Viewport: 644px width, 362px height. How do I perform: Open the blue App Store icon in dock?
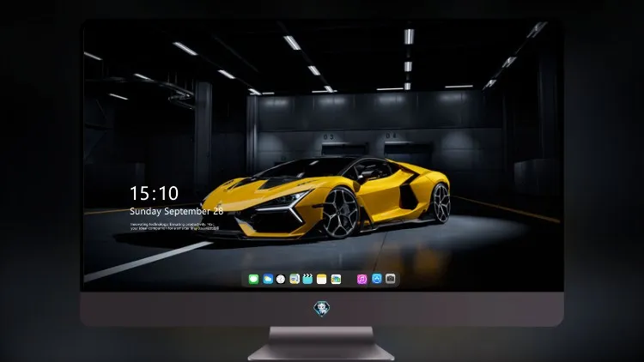[x=377, y=279]
